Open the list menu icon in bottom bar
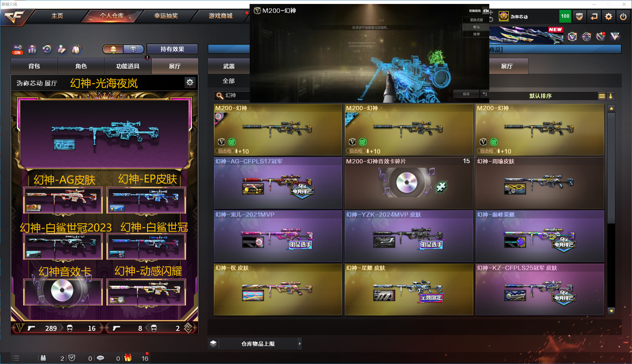This screenshot has width=632, height=364. [x=16, y=358]
